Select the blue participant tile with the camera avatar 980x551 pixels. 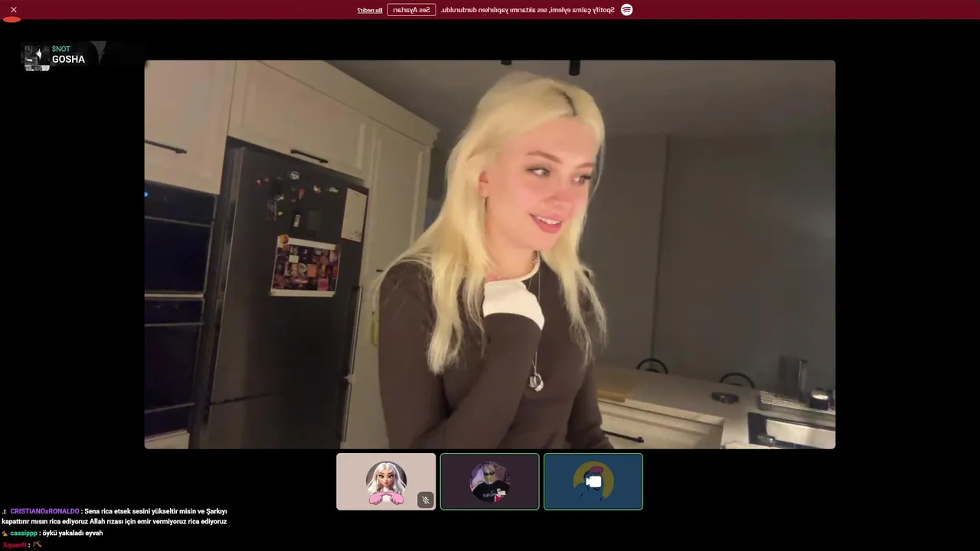593,481
